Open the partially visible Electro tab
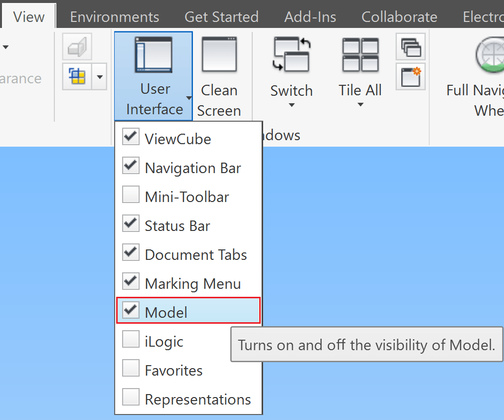 483,17
